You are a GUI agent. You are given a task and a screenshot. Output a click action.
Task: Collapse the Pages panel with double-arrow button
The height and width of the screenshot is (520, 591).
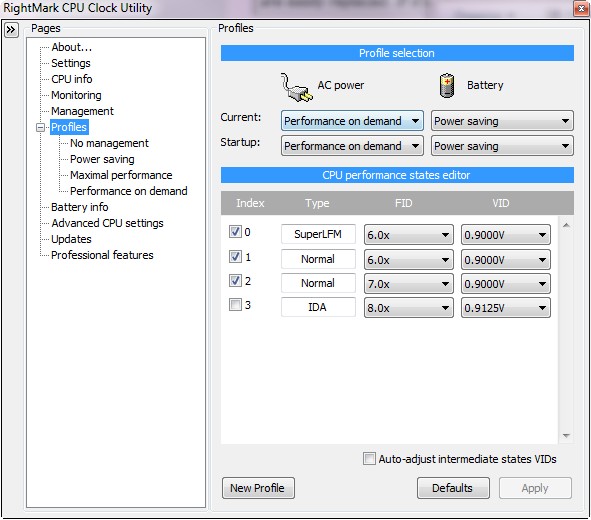[x=11, y=30]
